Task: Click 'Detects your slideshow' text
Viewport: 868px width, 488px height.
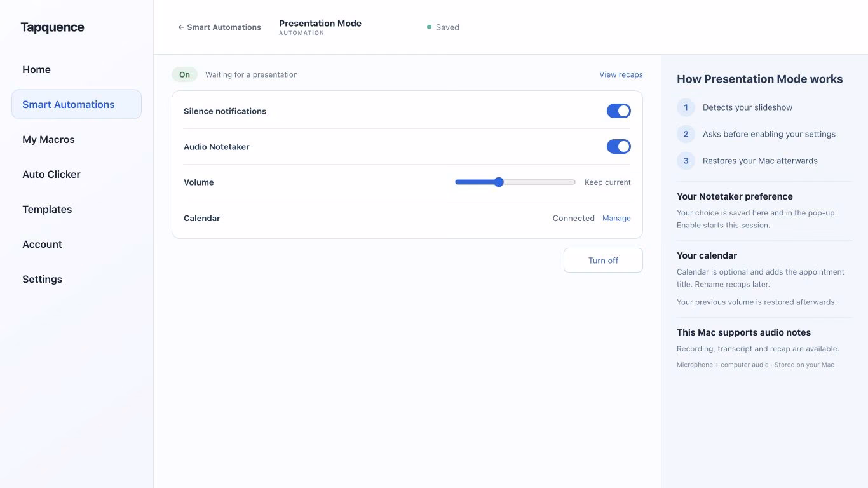Action: (747, 107)
